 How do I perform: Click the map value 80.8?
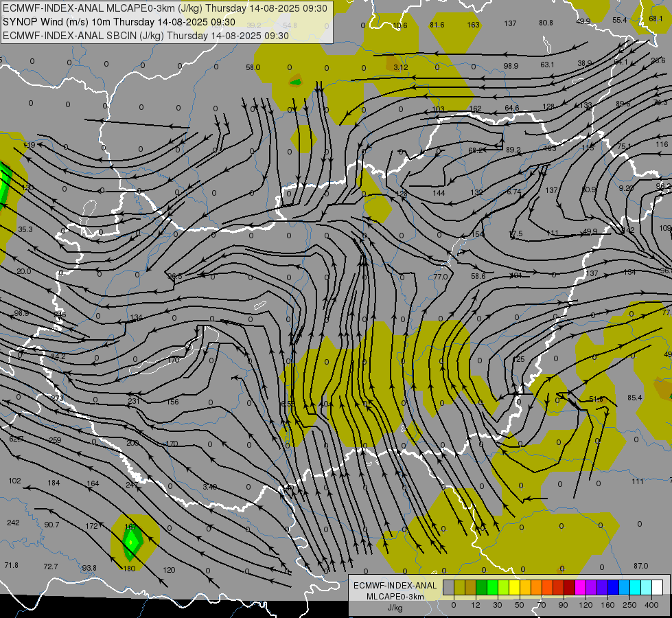pyautogui.click(x=546, y=23)
